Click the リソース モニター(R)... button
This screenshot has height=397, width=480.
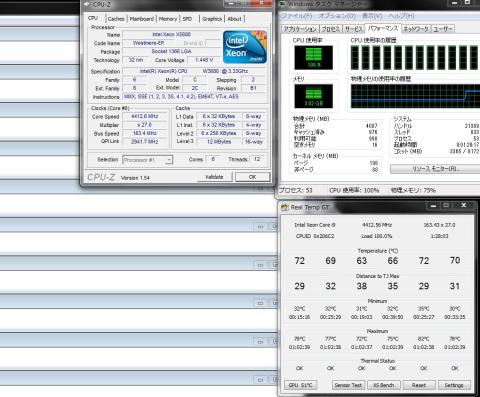click(435, 169)
